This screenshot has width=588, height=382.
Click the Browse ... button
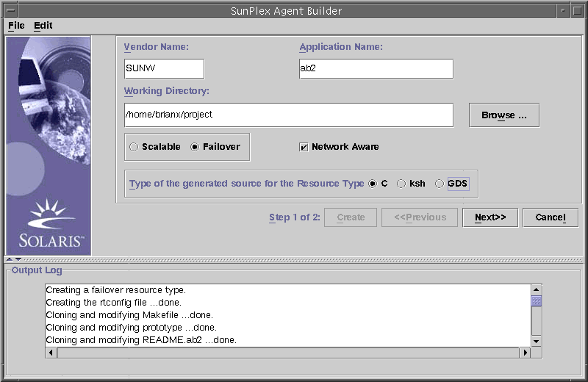point(504,115)
